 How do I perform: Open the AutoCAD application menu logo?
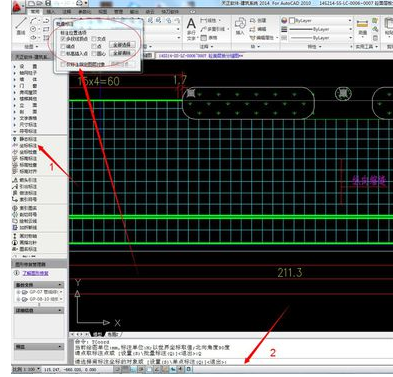pyautogui.click(x=18, y=6)
